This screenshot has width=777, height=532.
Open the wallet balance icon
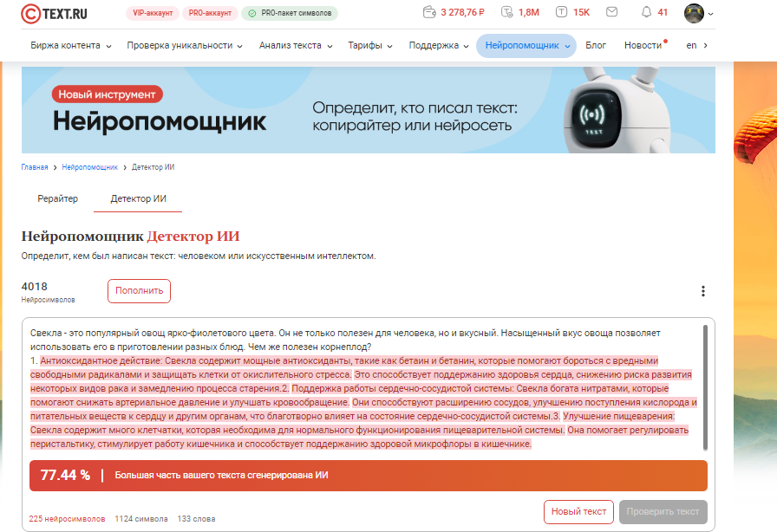tap(429, 12)
